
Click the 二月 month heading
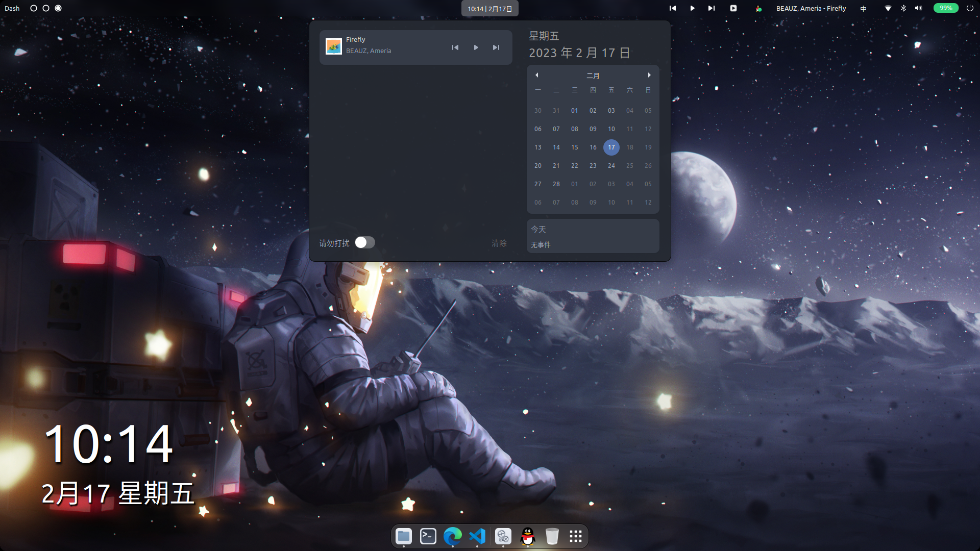(x=593, y=76)
